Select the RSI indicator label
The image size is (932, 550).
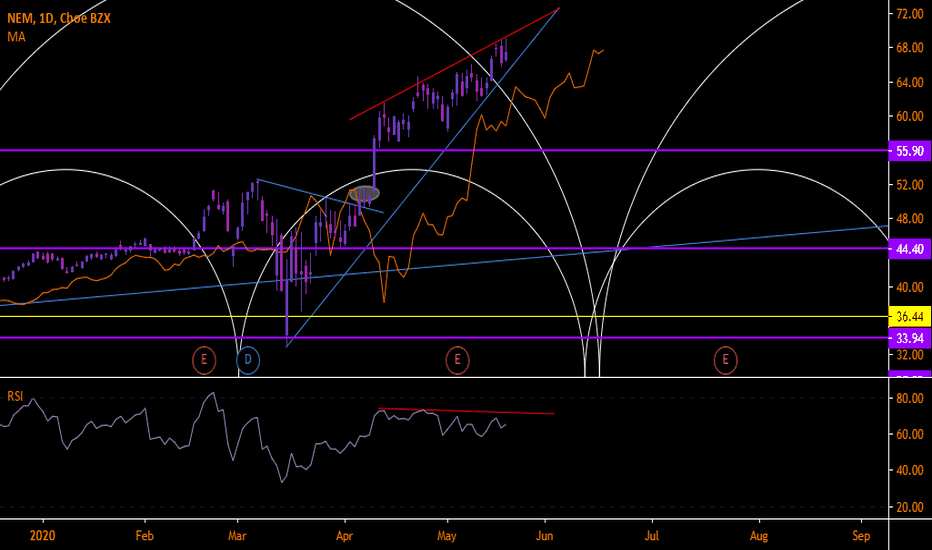[15, 396]
